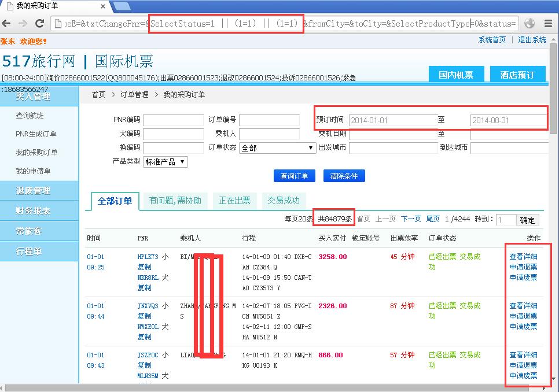Switch to 正在出票 tab

pyautogui.click(x=234, y=201)
